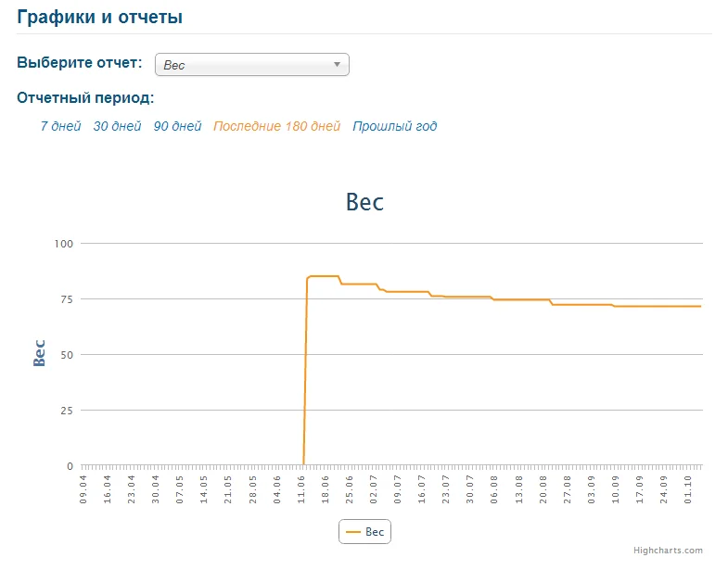728x570 pixels.
Task: Click the vertical axis title Вес
Action: click(39, 354)
